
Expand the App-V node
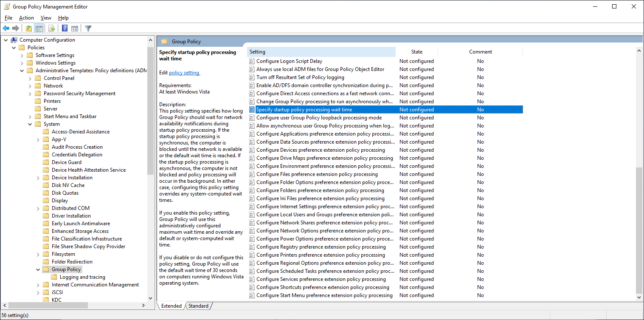pos(38,139)
